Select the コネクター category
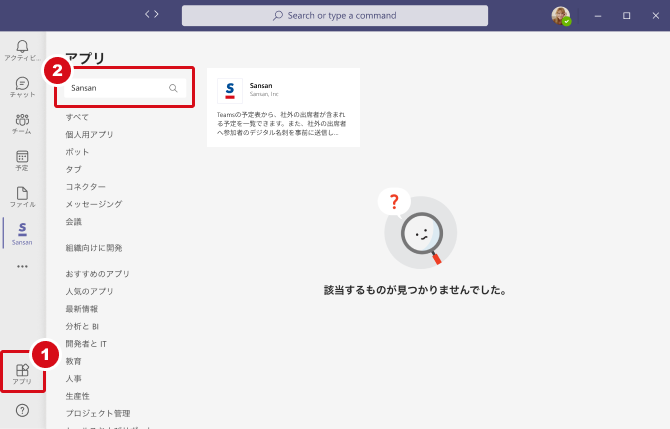 [x=85, y=187]
